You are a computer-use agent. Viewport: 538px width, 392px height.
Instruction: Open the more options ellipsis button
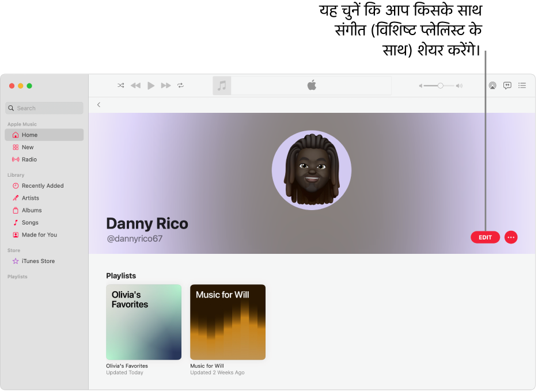point(511,237)
